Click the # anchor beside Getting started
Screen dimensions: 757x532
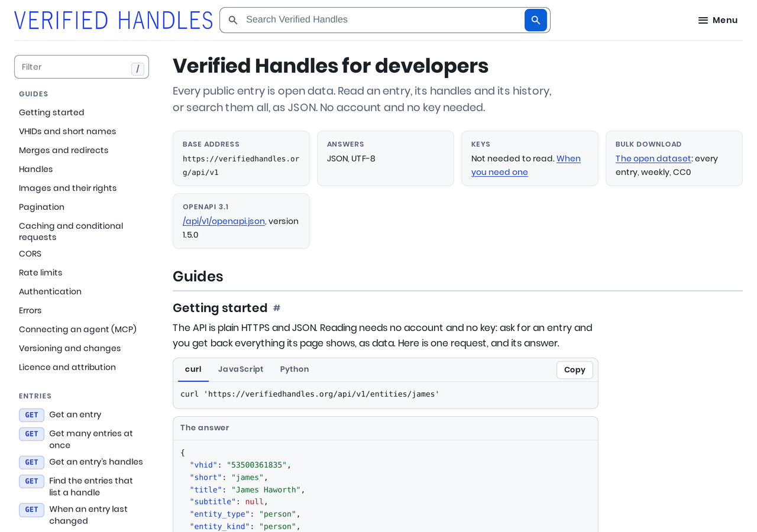tap(277, 308)
